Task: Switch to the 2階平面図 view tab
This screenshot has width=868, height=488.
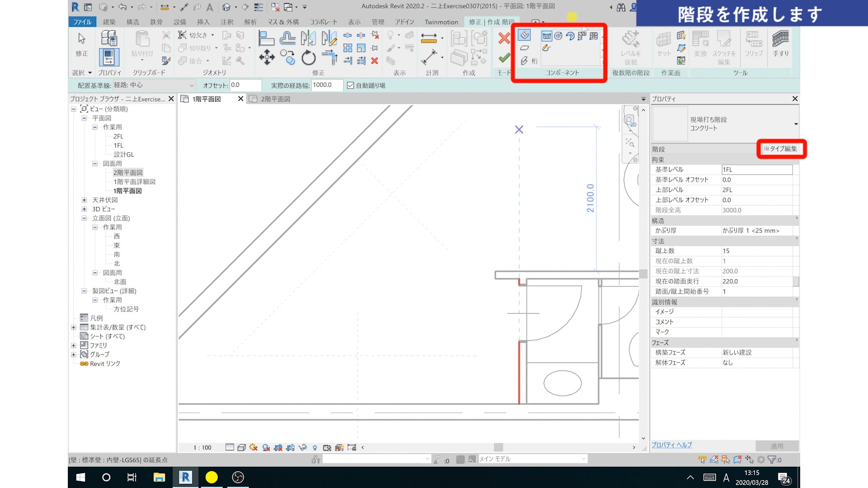Action: [275, 99]
